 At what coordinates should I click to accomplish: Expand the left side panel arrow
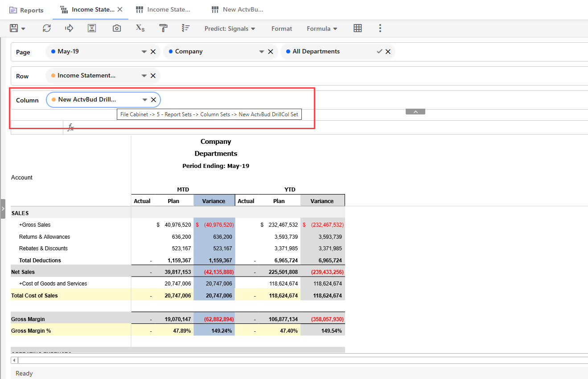3,209
